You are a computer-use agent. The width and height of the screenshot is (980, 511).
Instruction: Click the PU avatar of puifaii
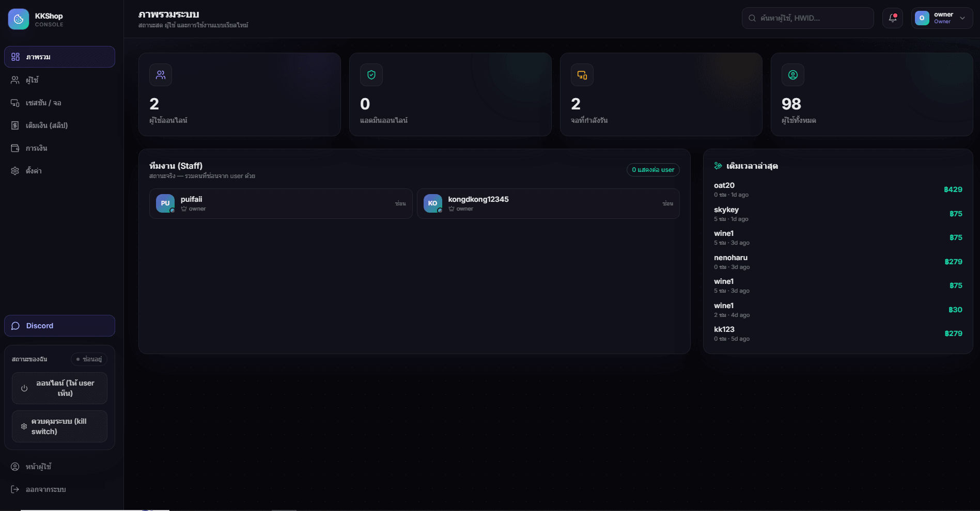tap(165, 203)
